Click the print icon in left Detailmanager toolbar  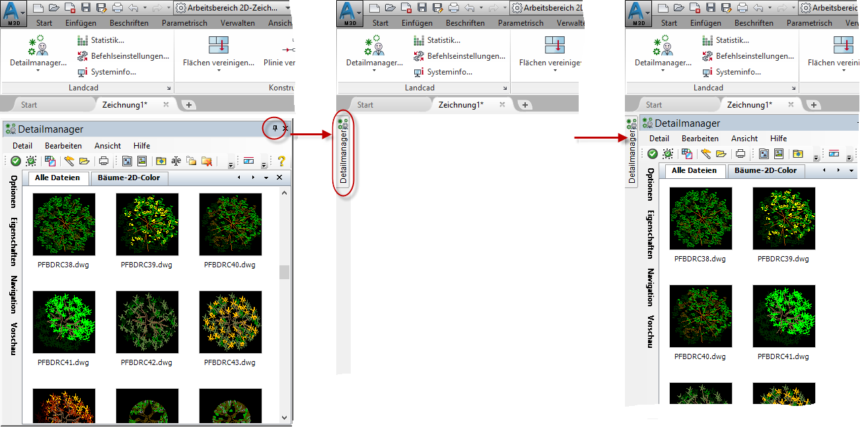pos(104,160)
